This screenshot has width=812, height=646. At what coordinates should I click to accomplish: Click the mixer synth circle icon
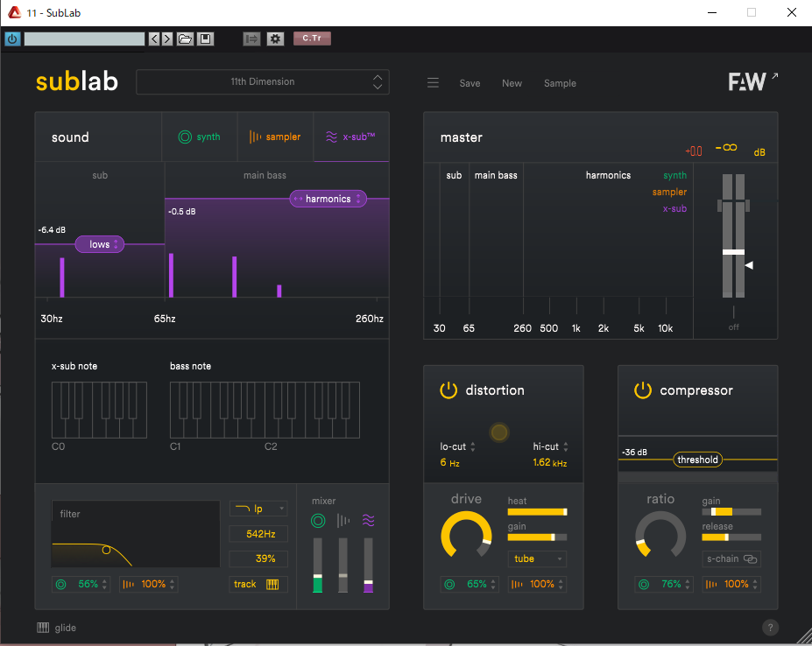coord(318,521)
